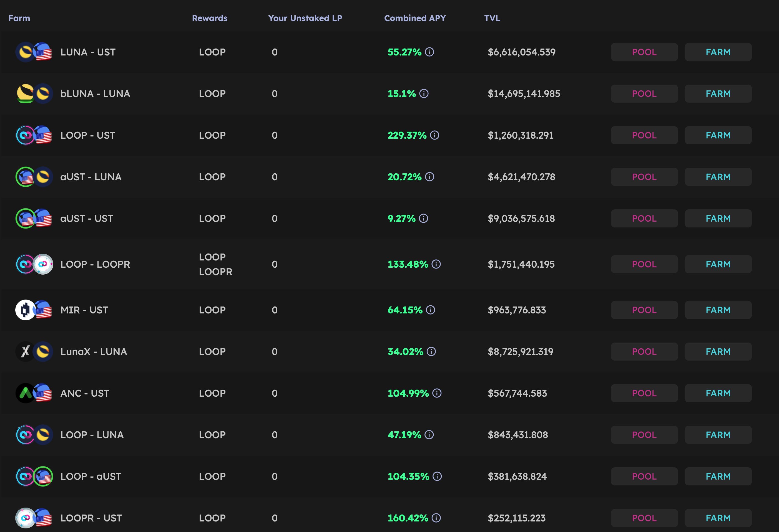Click the LUNA - UST token pair icon
779x532 pixels.
(x=34, y=52)
